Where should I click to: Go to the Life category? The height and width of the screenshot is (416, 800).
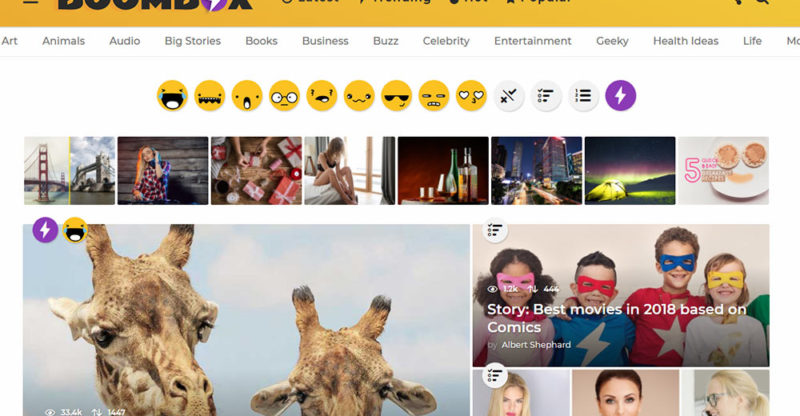[752, 41]
